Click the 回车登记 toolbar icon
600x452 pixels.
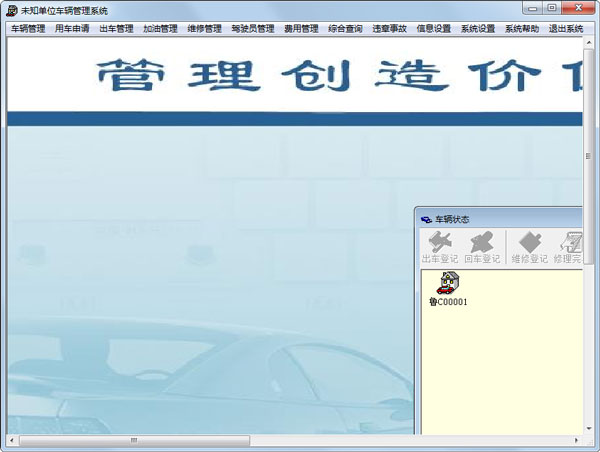482,247
